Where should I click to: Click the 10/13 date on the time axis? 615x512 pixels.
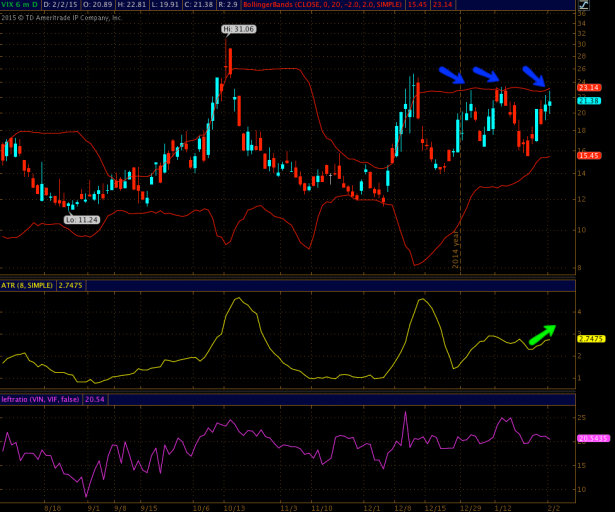click(234, 507)
